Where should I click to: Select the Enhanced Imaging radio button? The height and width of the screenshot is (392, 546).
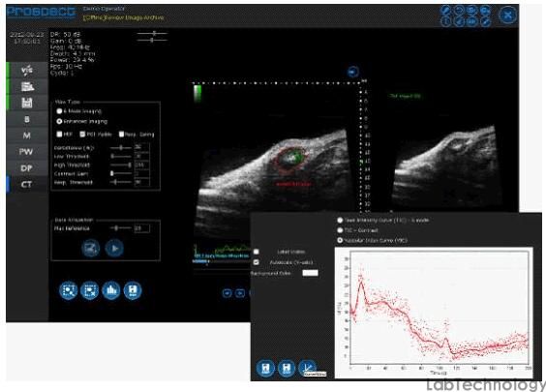59,121
